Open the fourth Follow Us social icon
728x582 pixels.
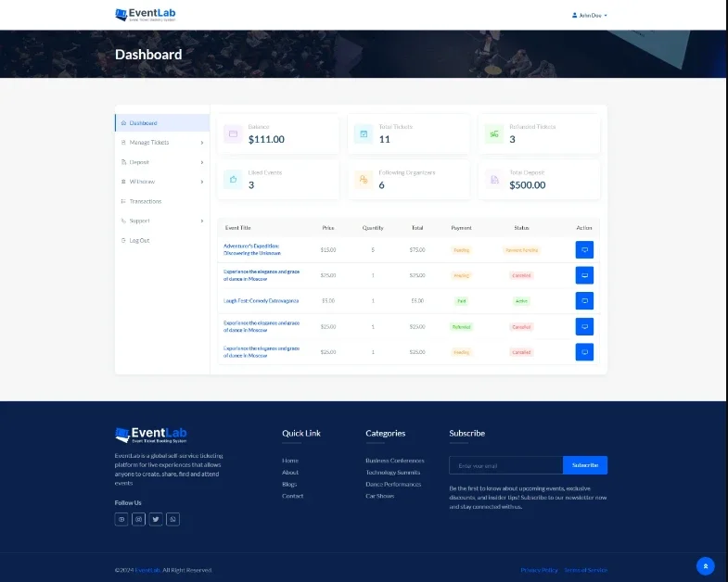pos(173,519)
